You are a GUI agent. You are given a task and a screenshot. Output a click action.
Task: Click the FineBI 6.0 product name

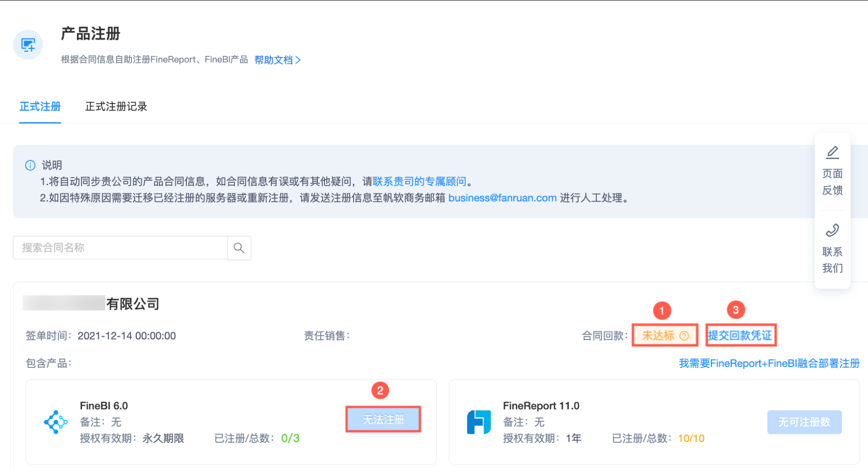(104, 406)
